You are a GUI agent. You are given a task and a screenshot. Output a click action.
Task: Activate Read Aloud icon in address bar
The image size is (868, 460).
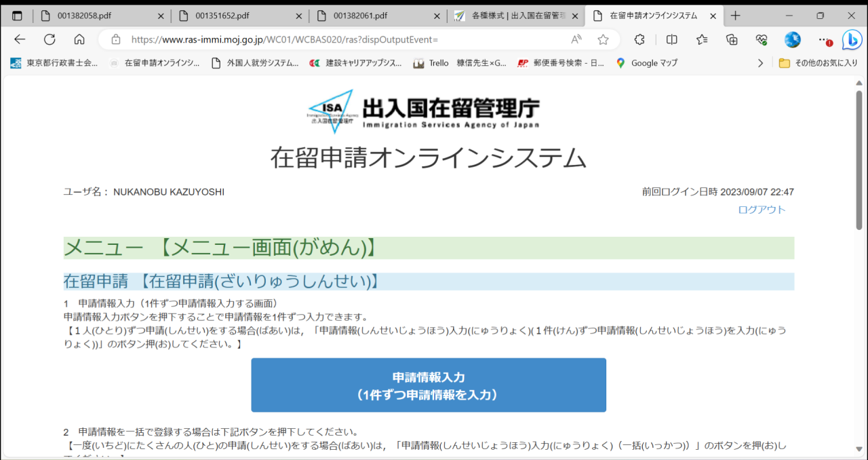(576, 39)
